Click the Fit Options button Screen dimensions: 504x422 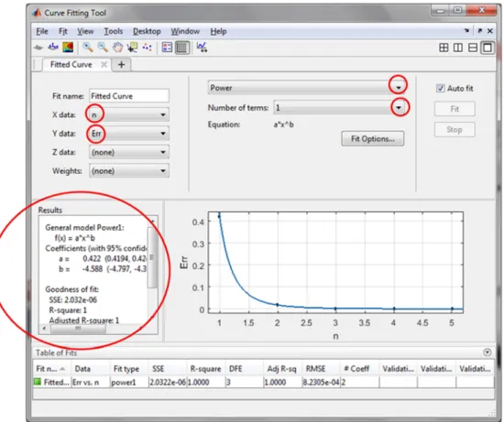coord(373,139)
